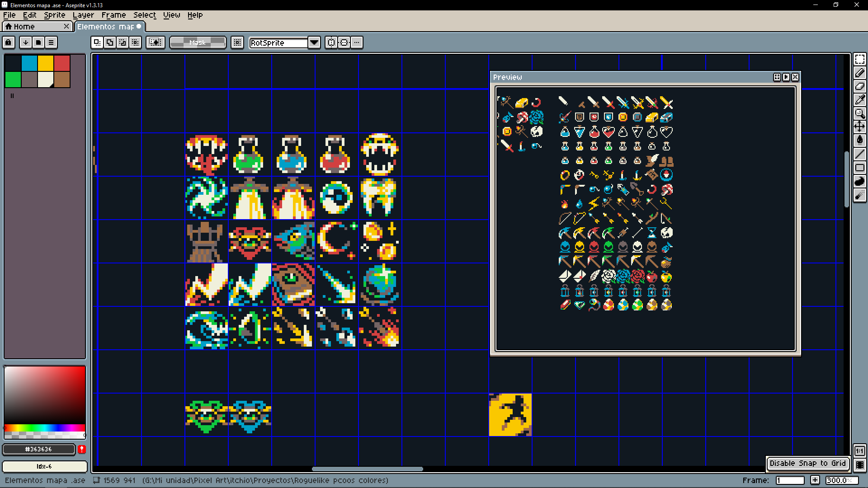
Task: Open the palette options menu icon
Action: [51, 42]
